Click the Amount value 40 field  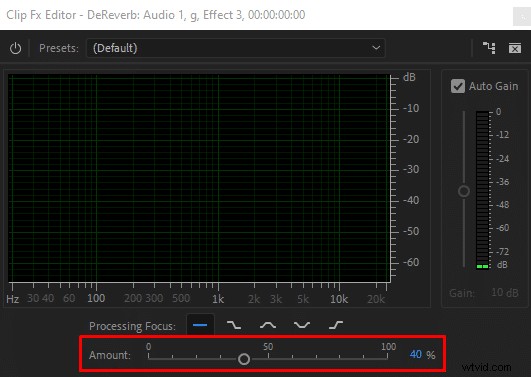pyautogui.click(x=416, y=355)
